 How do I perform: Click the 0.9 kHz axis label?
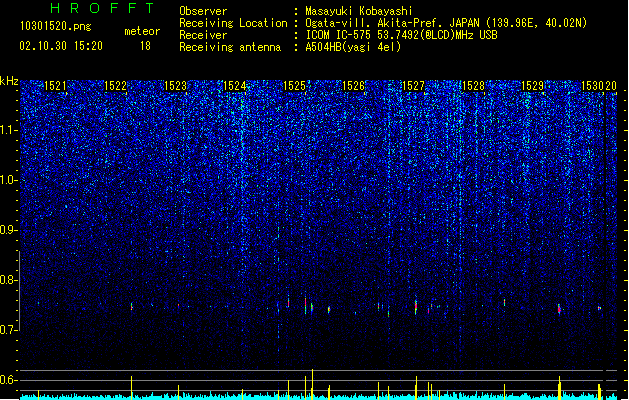pyautogui.click(x=8, y=230)
